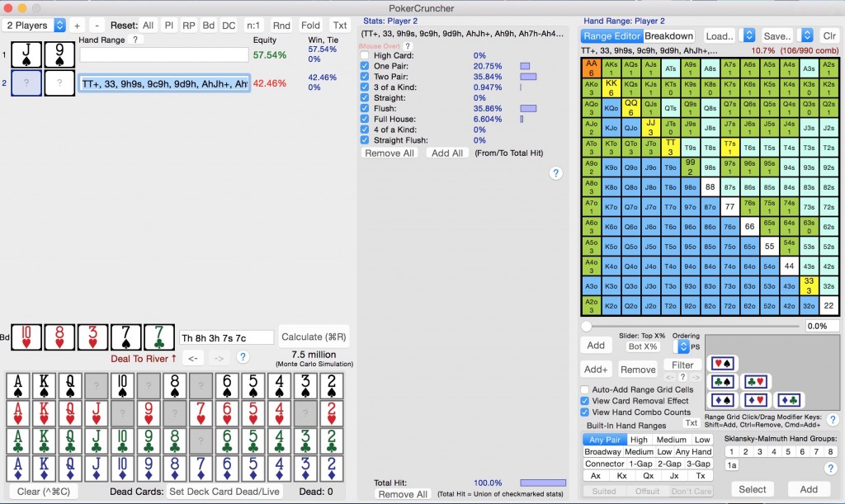This screenshot has width=845, height=504.
Task: Open help icon beside Deal To River arrows
Action: (243, 357)
